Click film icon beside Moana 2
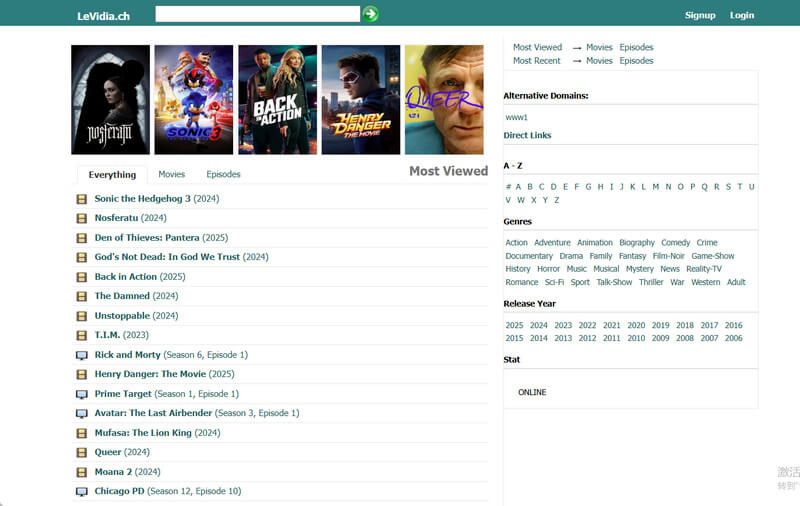 click(x=82, y=472)
